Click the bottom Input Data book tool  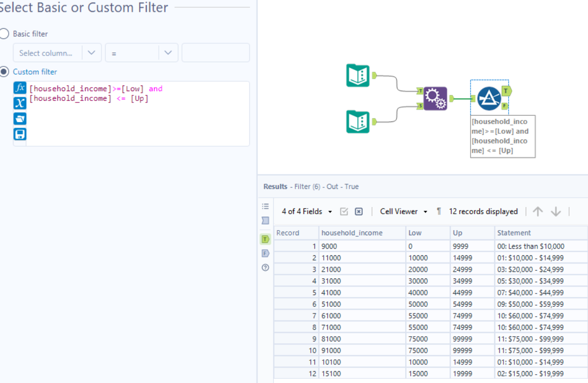click(358, 121)
